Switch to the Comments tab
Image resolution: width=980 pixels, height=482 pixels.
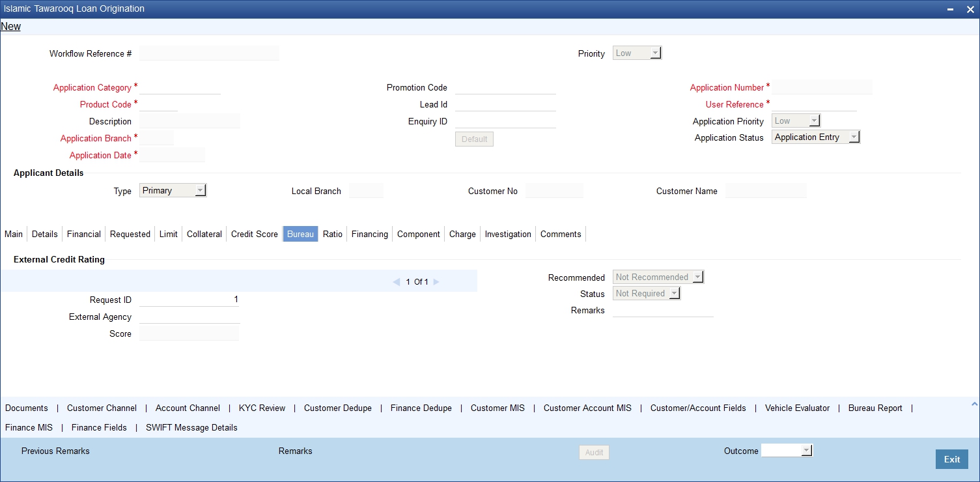coord(561,234)
